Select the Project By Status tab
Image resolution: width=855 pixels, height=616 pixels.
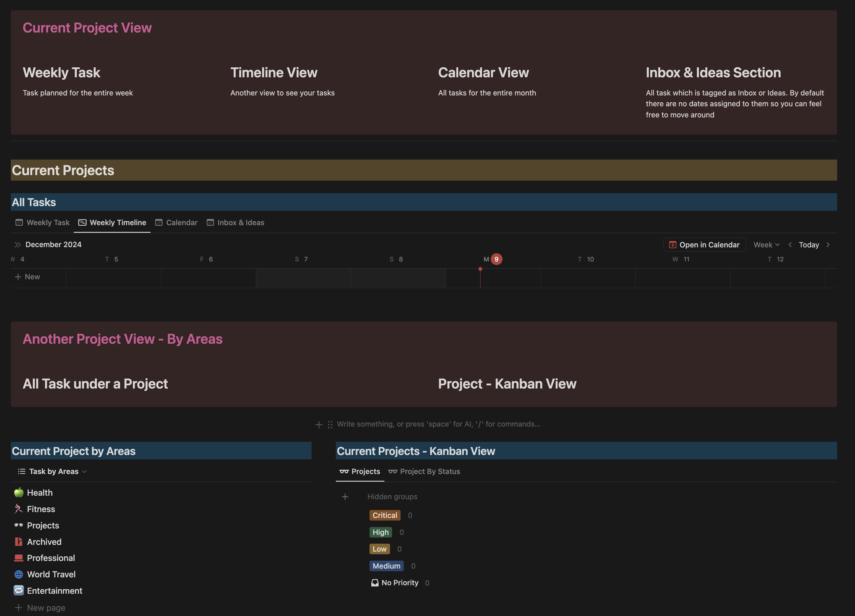[x=424, y=471]
